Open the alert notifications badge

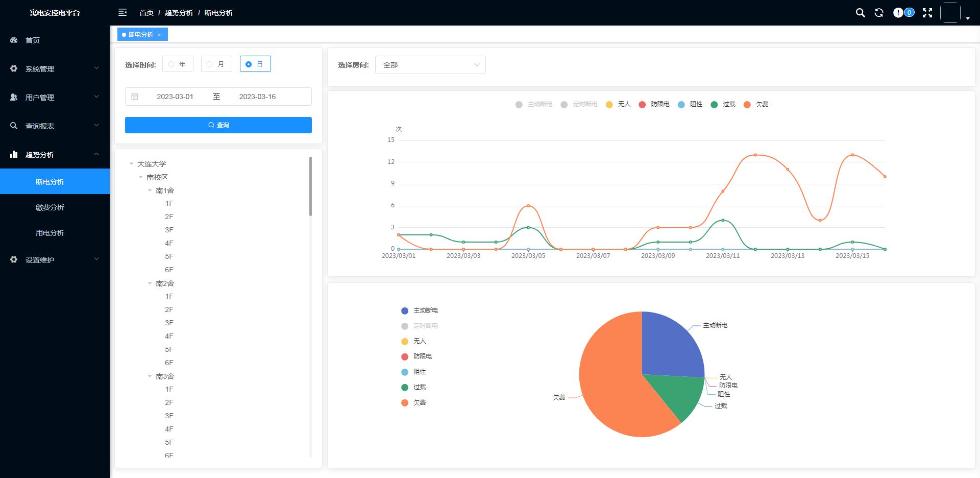point(903,13)
